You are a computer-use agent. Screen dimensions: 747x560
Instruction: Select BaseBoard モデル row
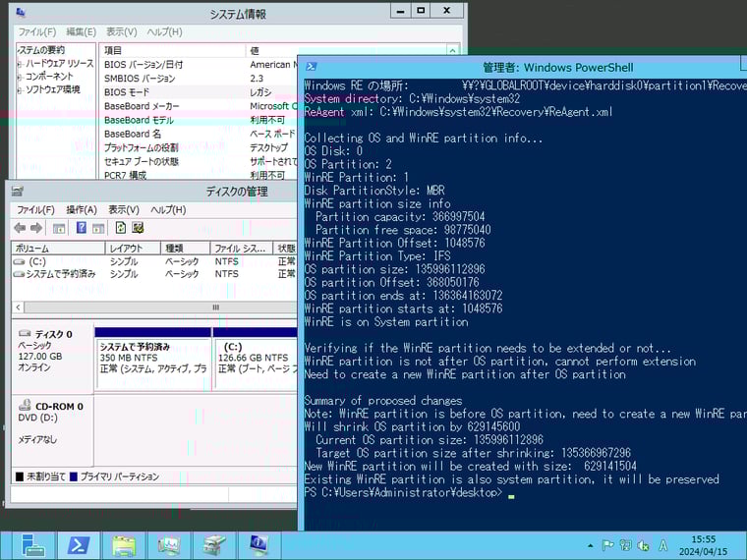point(199,120)
